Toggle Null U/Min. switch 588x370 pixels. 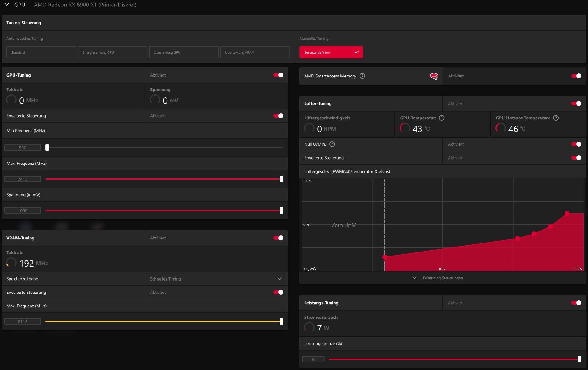pos(576,144)
